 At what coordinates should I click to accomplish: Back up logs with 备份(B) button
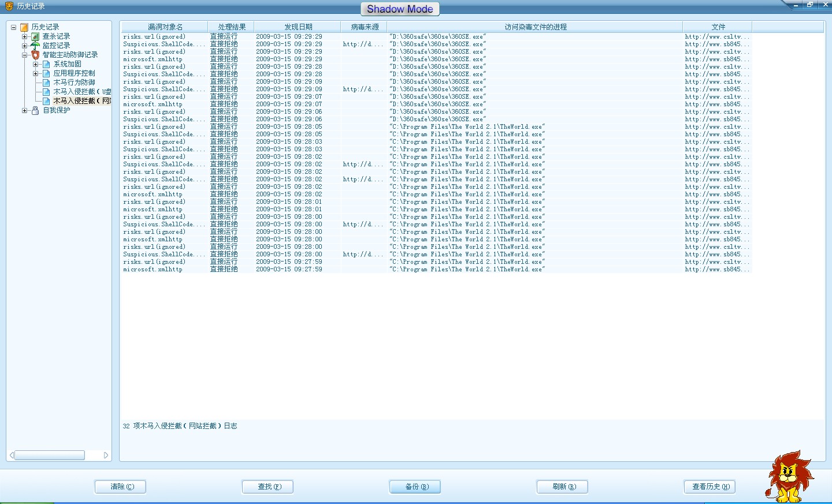[415, 487]
